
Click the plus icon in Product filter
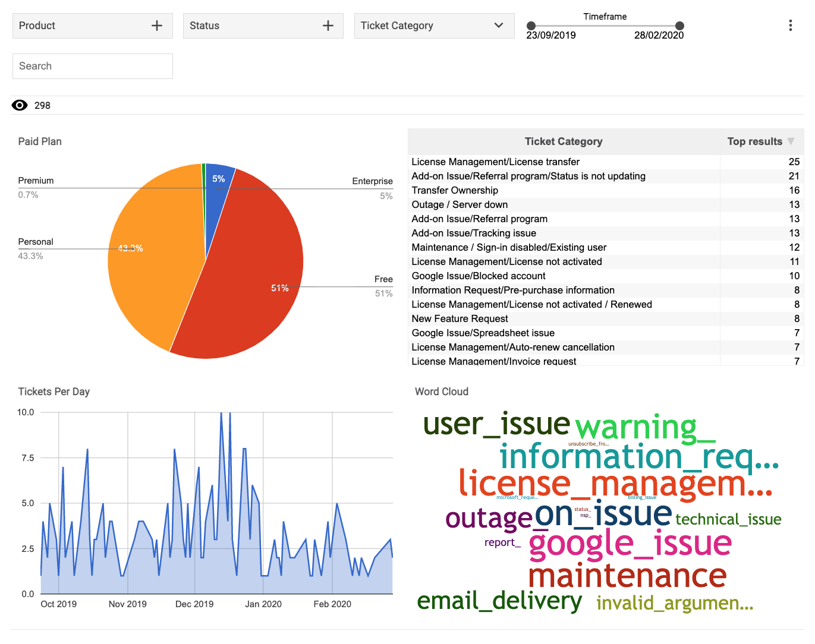coord(157,26)
